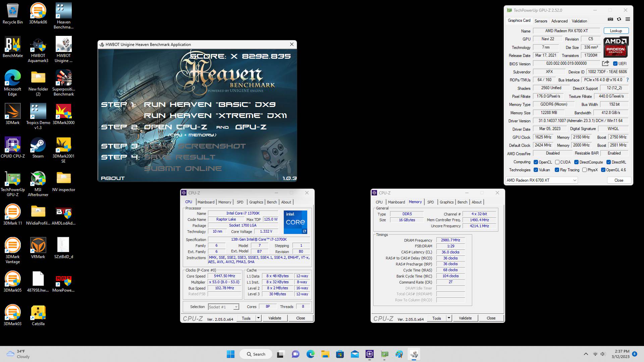Open Bench tab in CPU-Z CPU window

[272, 202]
